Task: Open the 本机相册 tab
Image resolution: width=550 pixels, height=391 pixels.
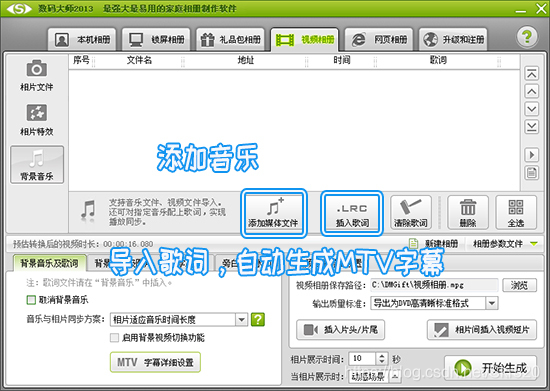Action: pos(82,39)
